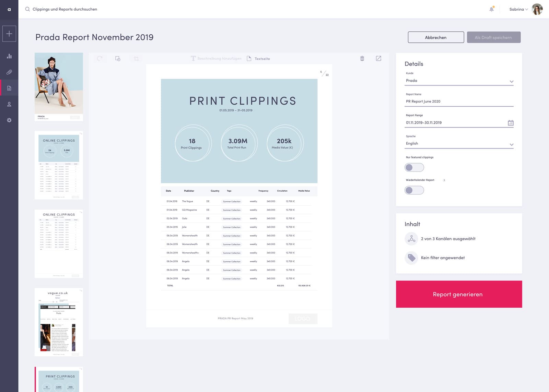Click the filter tag icon

coord(411,258)
